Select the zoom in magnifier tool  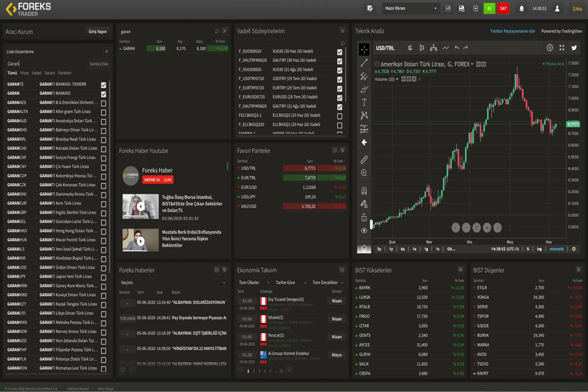364,173
